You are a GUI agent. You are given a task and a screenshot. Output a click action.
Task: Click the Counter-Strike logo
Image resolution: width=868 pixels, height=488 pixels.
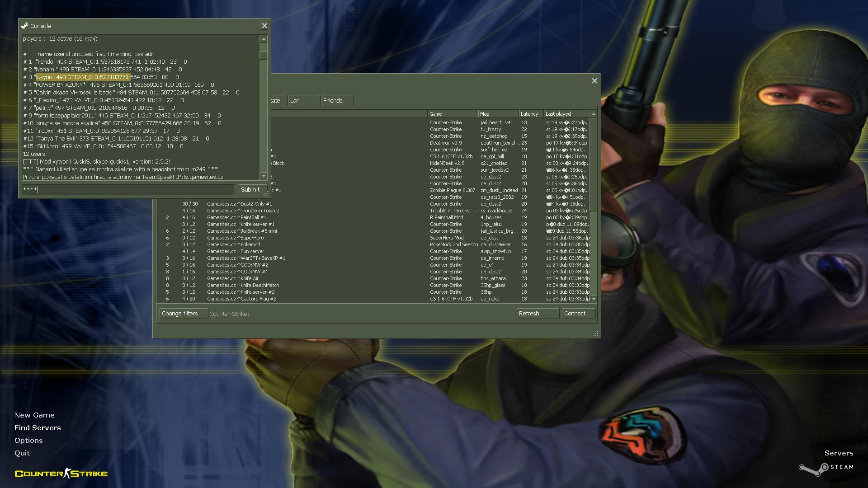[61, 473]
